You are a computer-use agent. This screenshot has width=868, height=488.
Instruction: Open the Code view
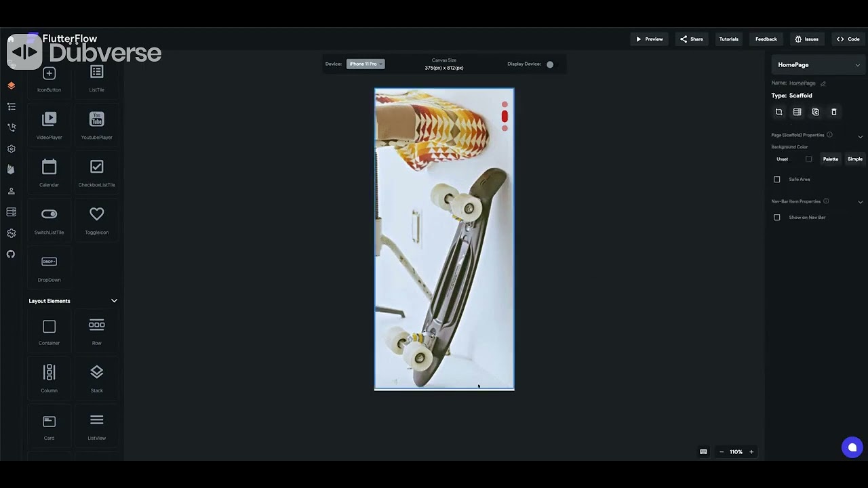click(848, 39)
